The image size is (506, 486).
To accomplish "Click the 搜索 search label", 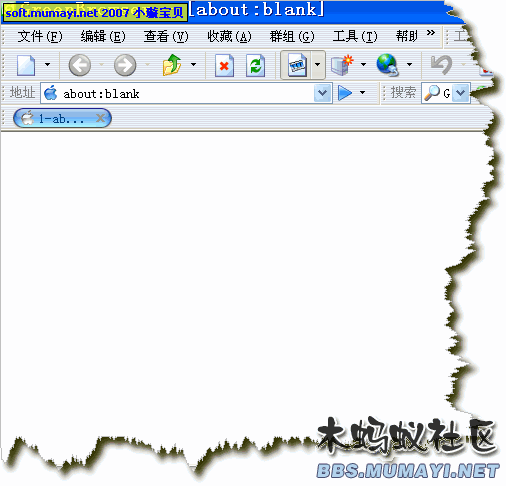I will coord(403,92).
